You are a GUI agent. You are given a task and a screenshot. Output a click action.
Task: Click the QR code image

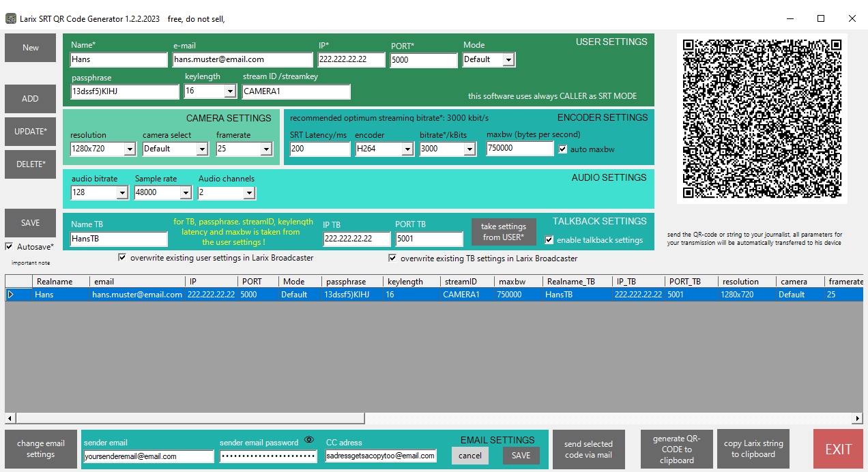tap(762, 119)
